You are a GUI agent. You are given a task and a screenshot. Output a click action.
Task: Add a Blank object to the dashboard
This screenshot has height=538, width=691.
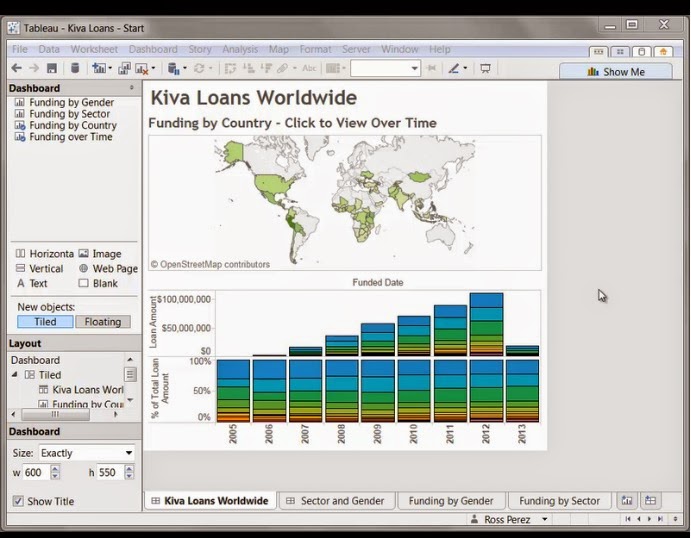(98, 283)
